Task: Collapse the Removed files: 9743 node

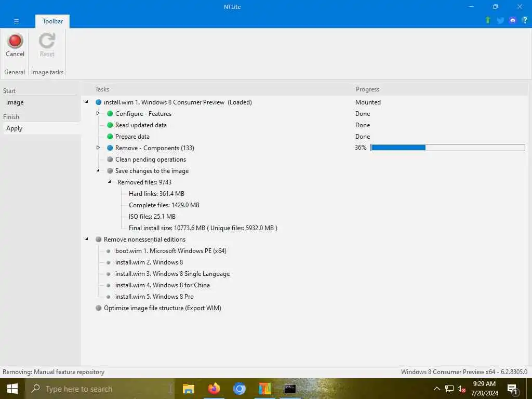Action: click(110, 182)
